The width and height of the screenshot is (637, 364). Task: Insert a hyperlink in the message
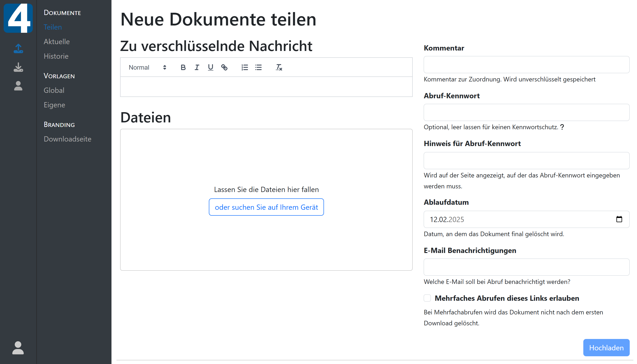pyautogui.click(x=224, y=67)
